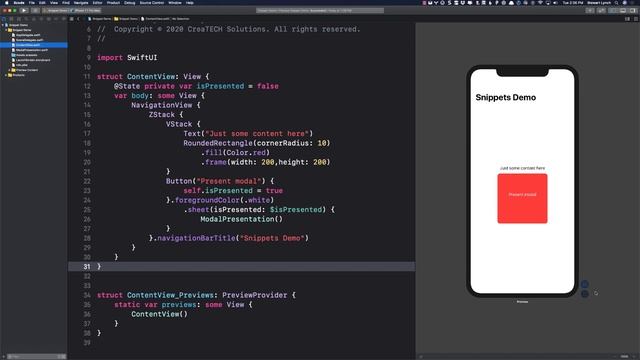
Task: Click RoundedRectangle on line 18
Action: 218,143
